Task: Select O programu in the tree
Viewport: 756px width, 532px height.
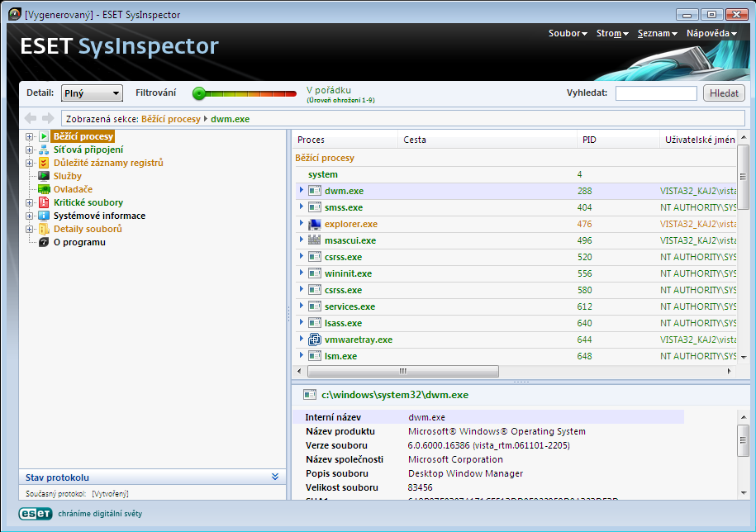Action: point(79,242)
